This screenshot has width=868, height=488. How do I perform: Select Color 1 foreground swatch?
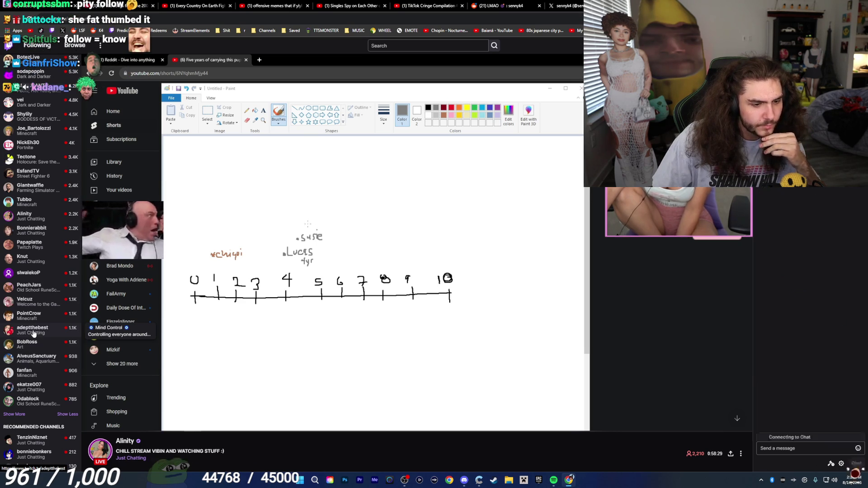[x=402, y=114]
